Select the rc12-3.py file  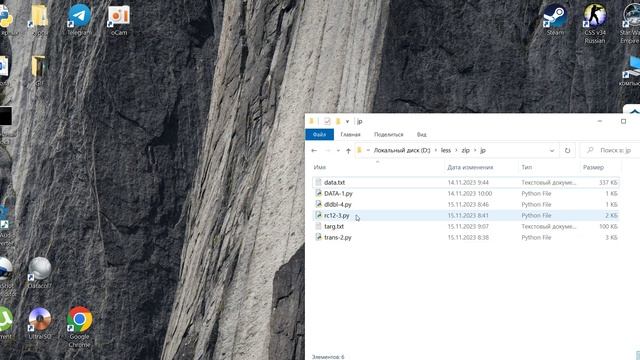(x=337, y=216)
